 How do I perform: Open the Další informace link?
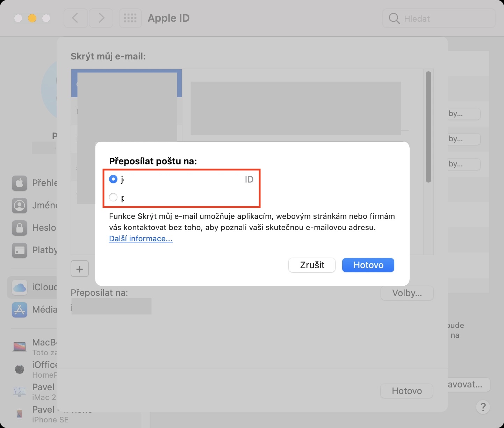coord(141,239)
